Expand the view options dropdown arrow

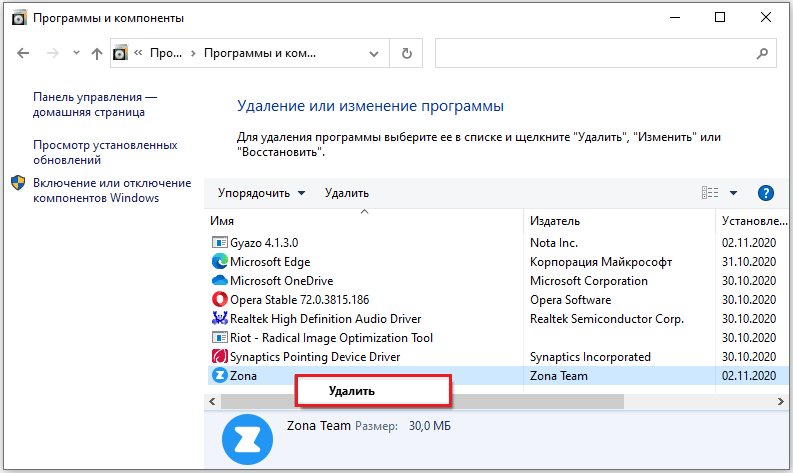[x=733, y=193]
